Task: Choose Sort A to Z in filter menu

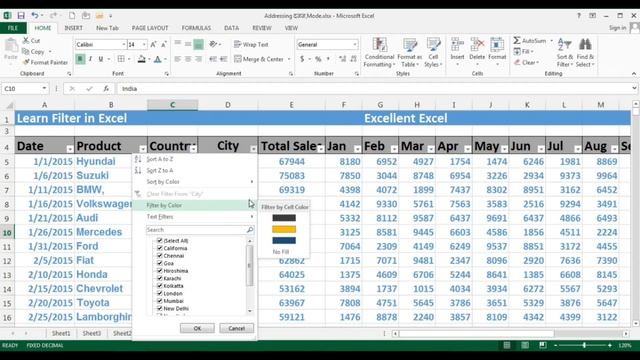Action: click(160, 159)
